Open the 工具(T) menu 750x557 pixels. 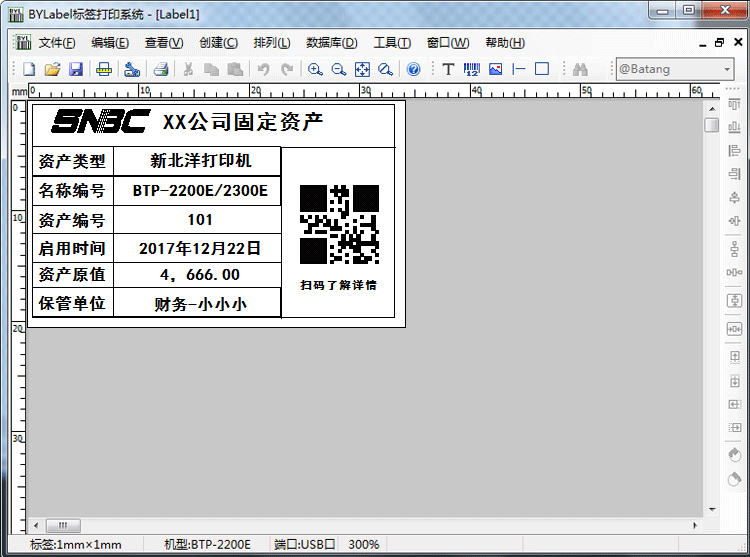point(392,43)
